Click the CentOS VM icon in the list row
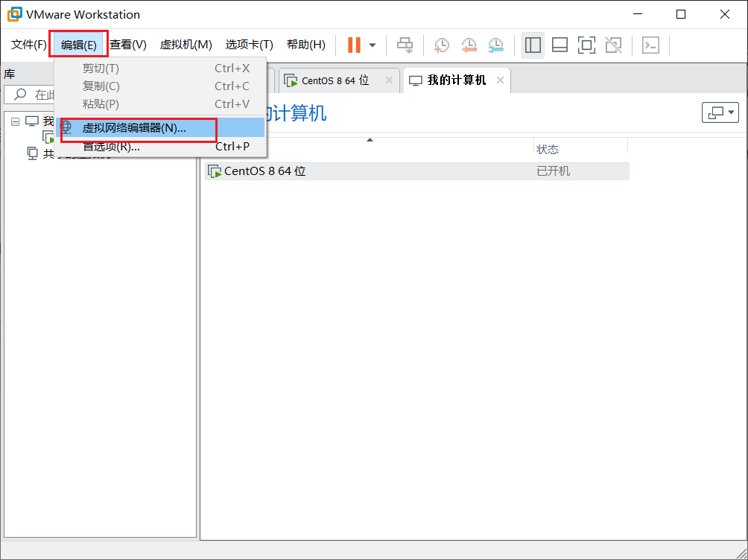 [215, 171]
